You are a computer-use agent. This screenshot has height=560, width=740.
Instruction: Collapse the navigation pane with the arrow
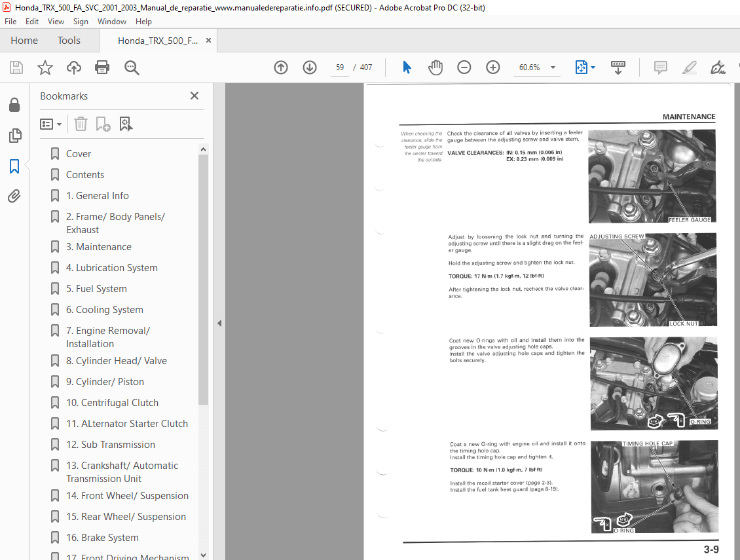[219, 323]
